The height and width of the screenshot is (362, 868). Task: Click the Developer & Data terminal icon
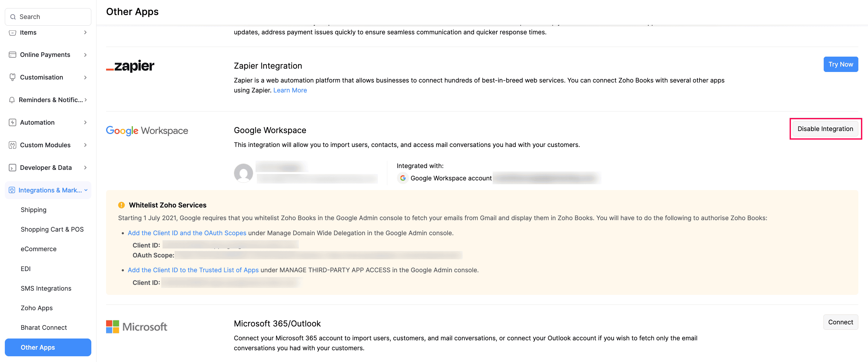click(12, 168)
